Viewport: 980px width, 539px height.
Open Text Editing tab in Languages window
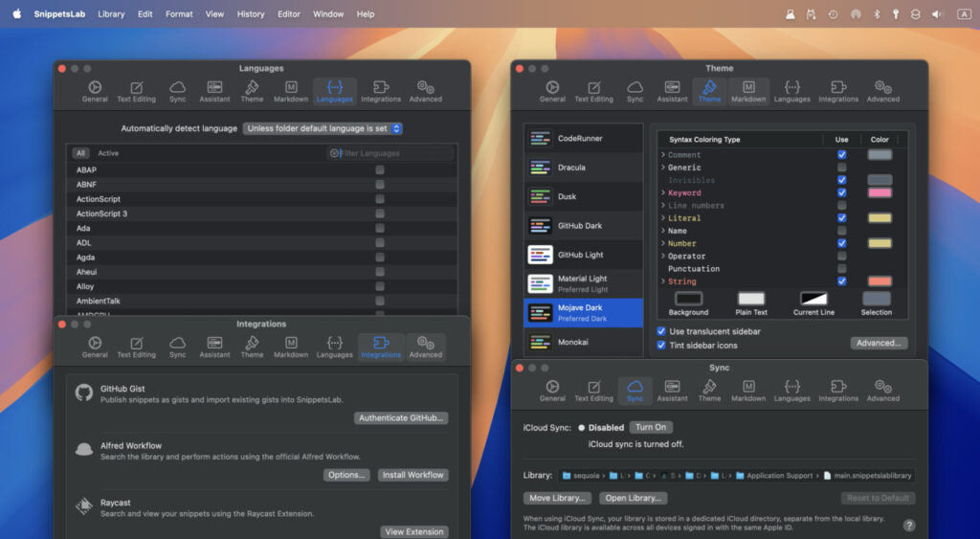136,91
